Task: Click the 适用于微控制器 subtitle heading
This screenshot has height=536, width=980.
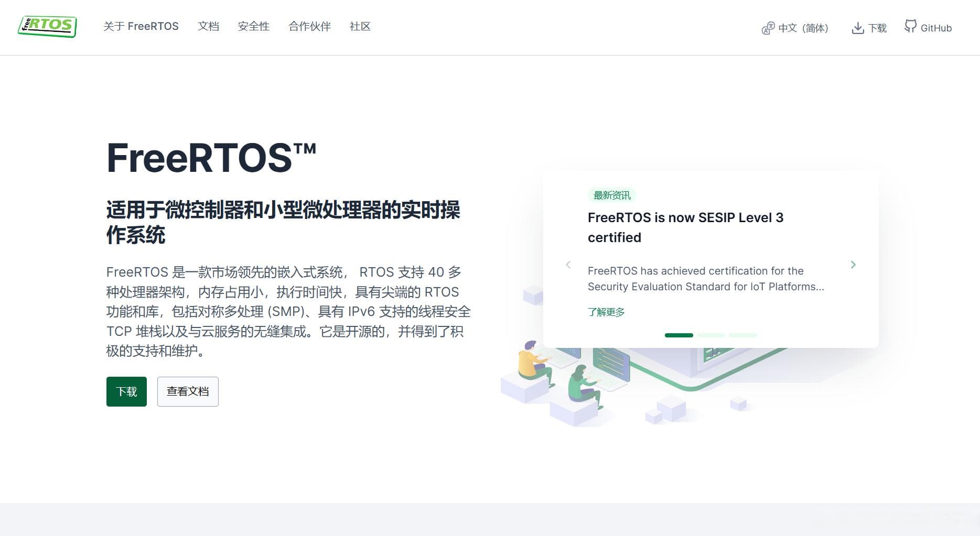Action: click(x=283, y=222)
